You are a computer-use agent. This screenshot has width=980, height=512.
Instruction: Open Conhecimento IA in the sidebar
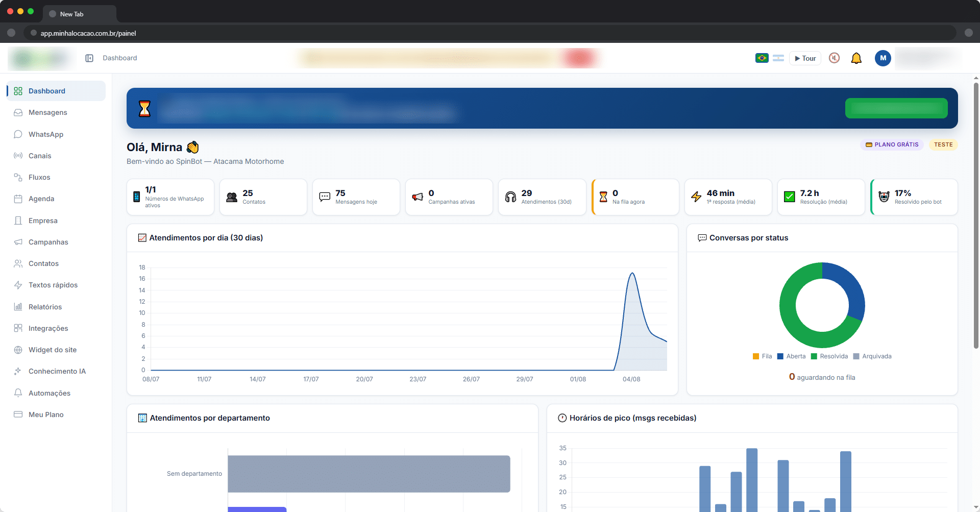[x=56, y=371]
